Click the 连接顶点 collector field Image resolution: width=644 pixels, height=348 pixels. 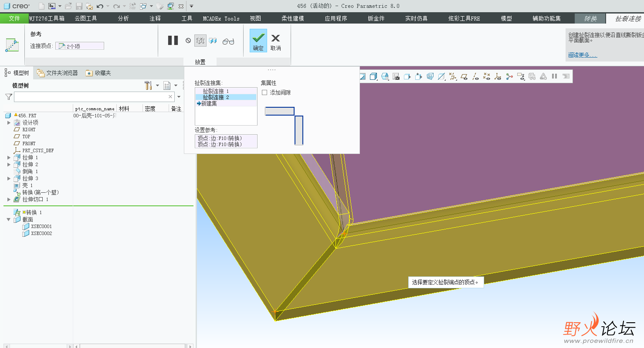click(80, 46)
